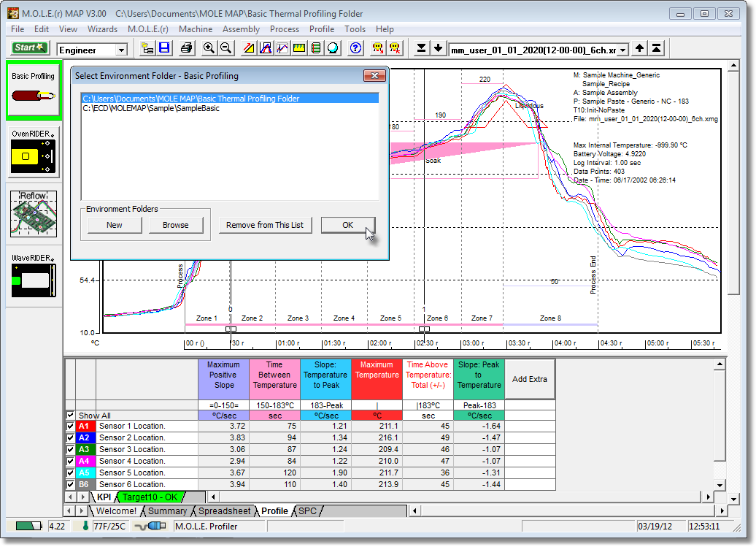Click OK in Select Environment Folder dialog
Viewport: 756px width, 547px height.
click(347, 225)
